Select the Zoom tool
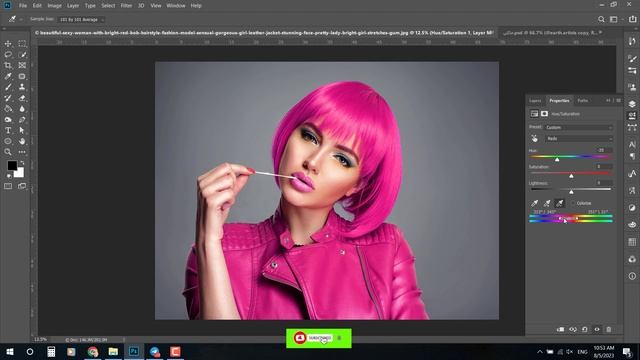This screenshot has height=360, width=640. [8, 152]
